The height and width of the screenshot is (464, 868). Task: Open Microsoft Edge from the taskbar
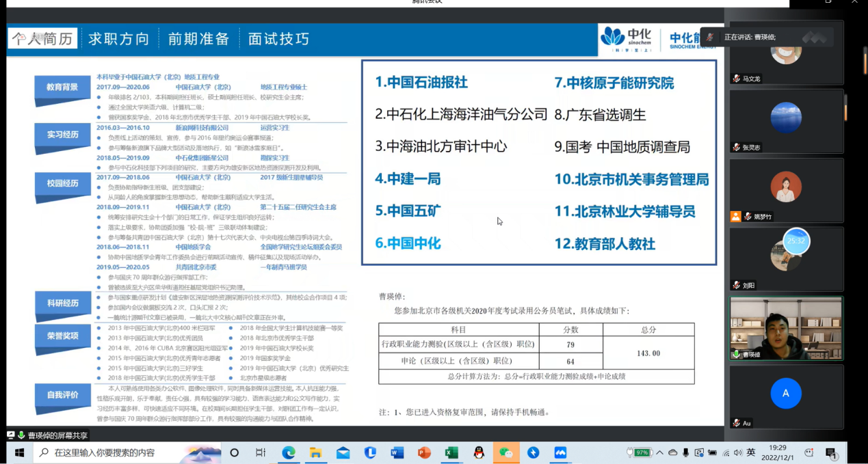coord(289,452)
